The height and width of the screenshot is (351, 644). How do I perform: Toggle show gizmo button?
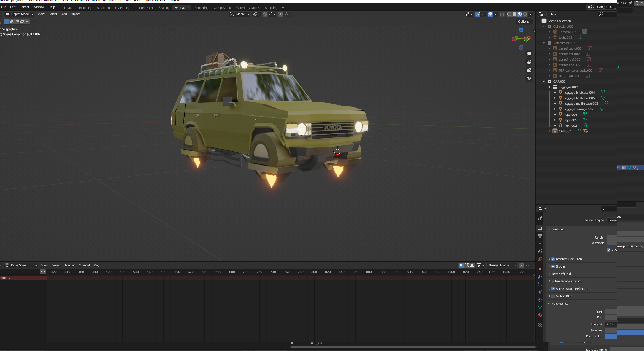tap(478, 14)
